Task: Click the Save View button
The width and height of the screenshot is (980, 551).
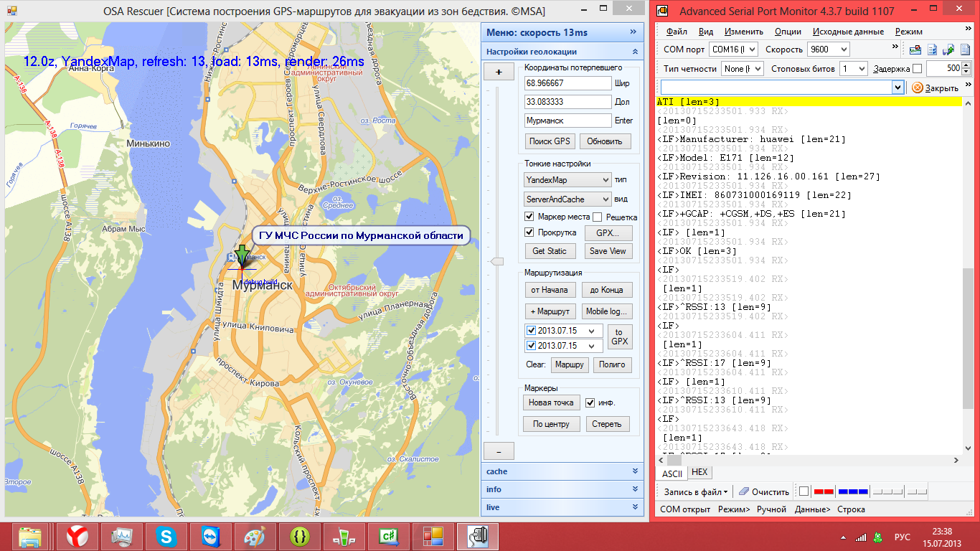Action: (608, 251)
